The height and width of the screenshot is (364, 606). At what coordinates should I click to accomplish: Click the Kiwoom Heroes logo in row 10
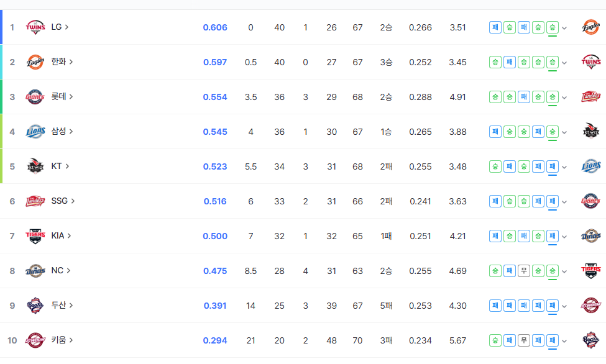click(35, 340)
